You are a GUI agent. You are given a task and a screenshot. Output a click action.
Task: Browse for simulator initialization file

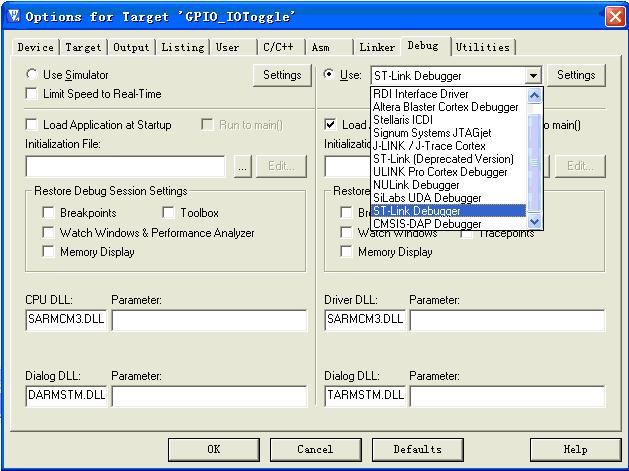click(x=242, y=166)
